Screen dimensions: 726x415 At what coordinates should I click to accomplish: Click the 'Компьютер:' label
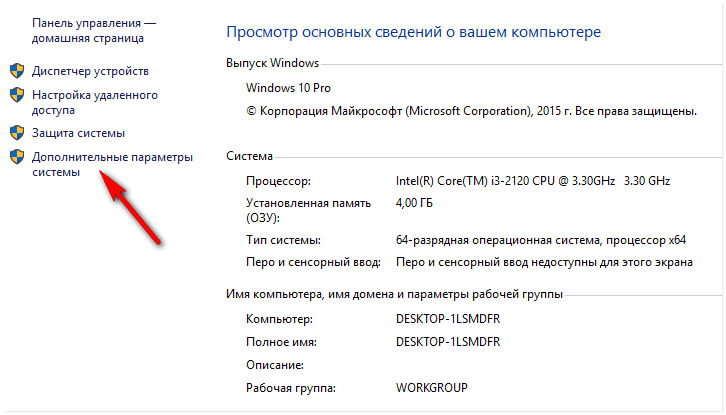(279, 319)
